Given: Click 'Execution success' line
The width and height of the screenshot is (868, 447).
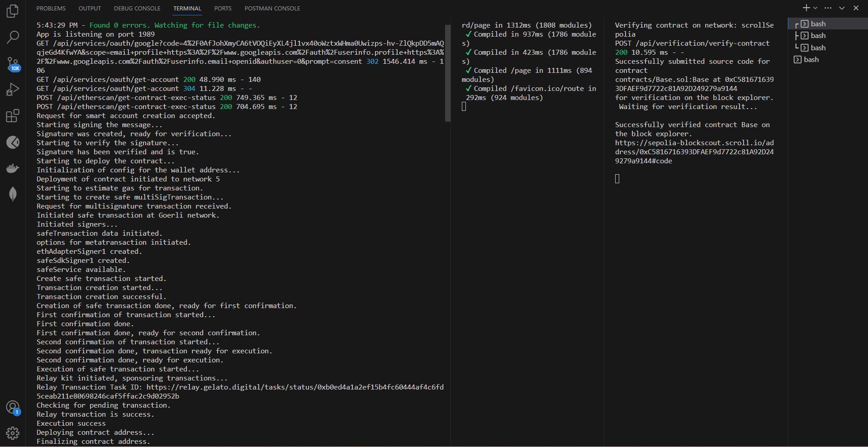Looking at the screenshot, I should tap(71, 423).
